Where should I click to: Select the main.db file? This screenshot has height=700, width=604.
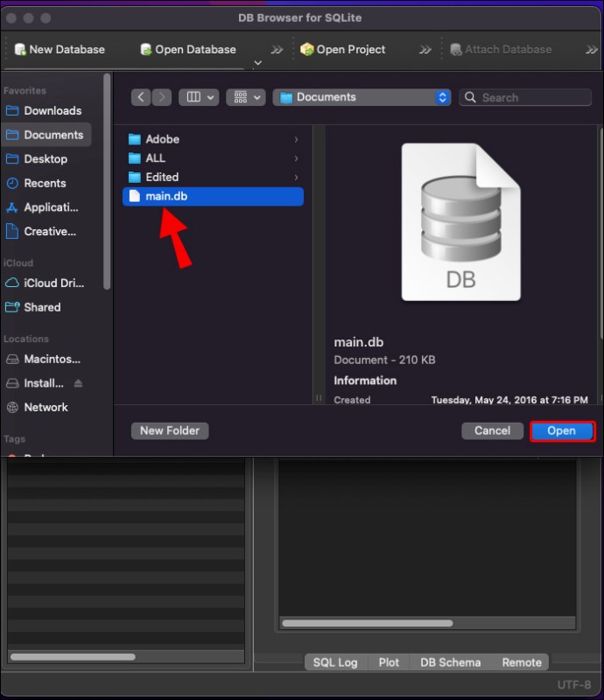click(213, 196)
